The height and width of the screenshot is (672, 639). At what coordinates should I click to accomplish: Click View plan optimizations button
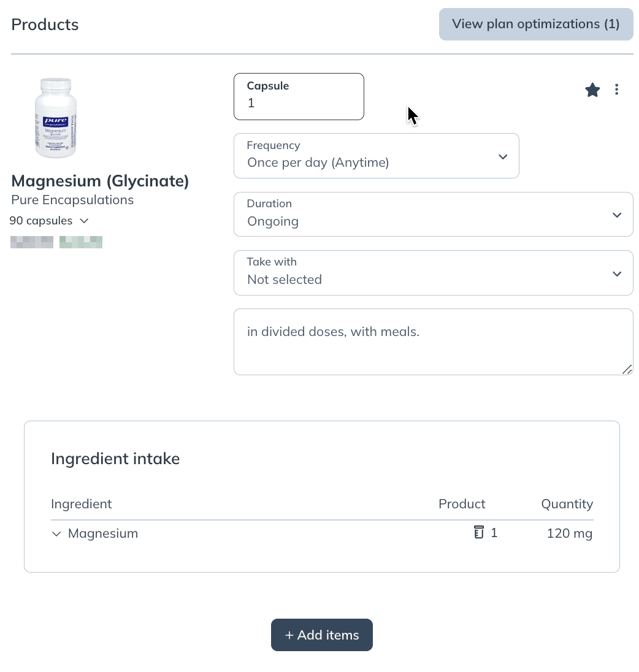[x=536, y=25]
